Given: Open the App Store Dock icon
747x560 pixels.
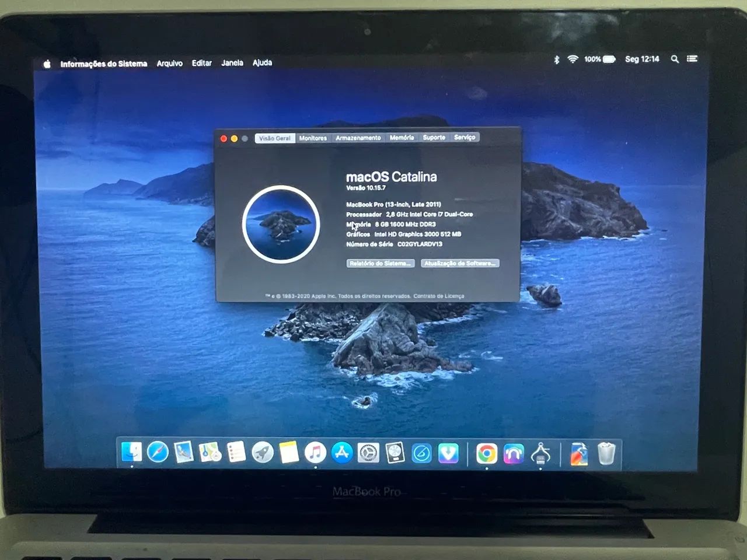Looking at the screenshot, I should (342, 452).
